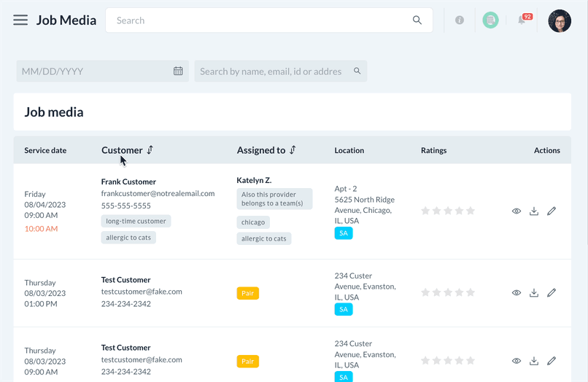Screen dimensions: 588x382
Task: Download media for Frank Customer job
Action: [534, 211]
